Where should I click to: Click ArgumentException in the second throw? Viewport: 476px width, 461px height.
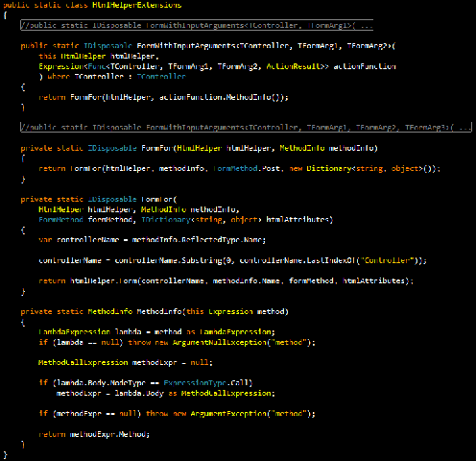click(x=228, y=414)
